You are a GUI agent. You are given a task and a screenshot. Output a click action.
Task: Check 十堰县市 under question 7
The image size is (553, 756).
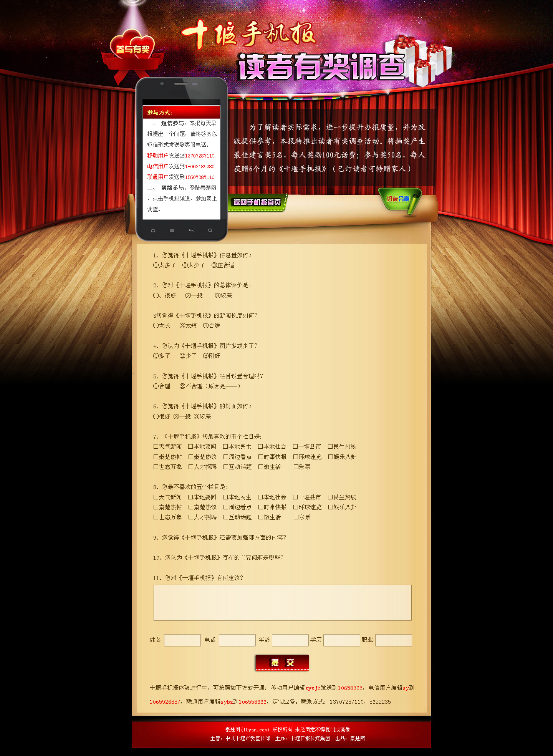[x=295, y=446]
